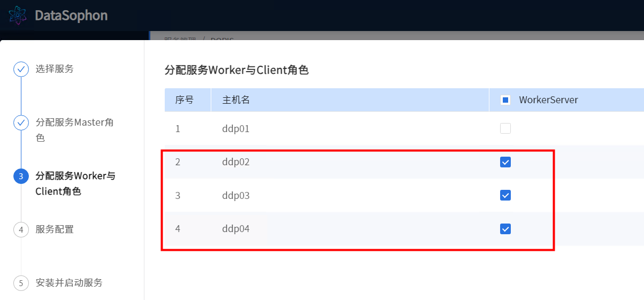The height and width of the screenshot is (300, 644).
Task: Uncheck WorkerServer checkbox for ddp02
Action: click(505, 162)
